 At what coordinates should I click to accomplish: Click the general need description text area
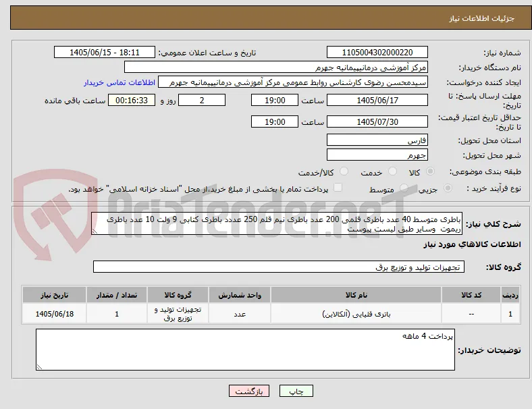[x=277, y=223]
